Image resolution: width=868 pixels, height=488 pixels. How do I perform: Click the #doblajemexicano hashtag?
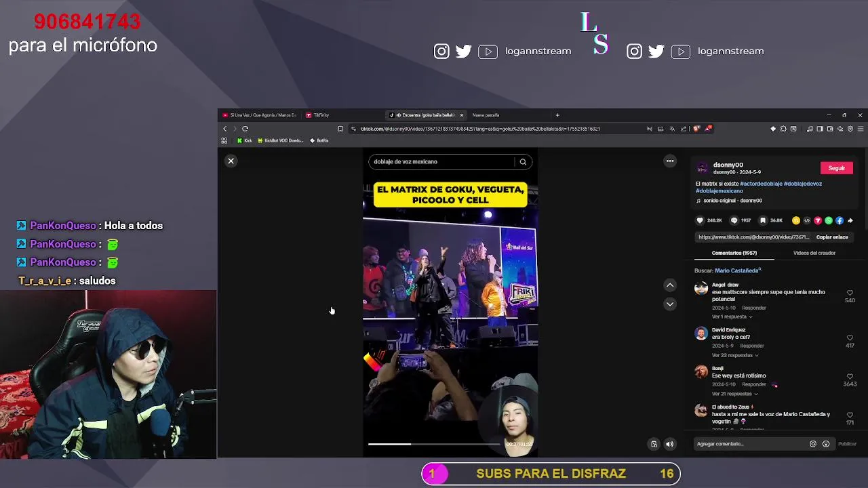[x=719, y=191]
